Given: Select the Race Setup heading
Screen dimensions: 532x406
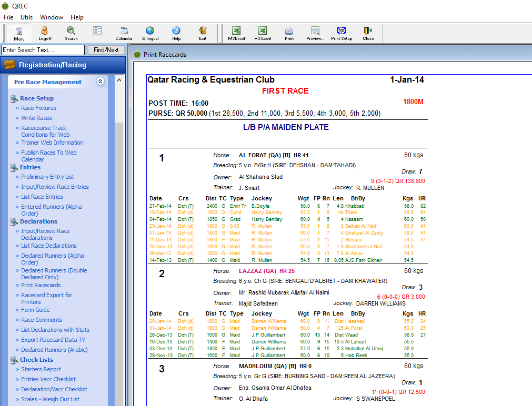Looking at the screenshot, I should coord(37,98).
